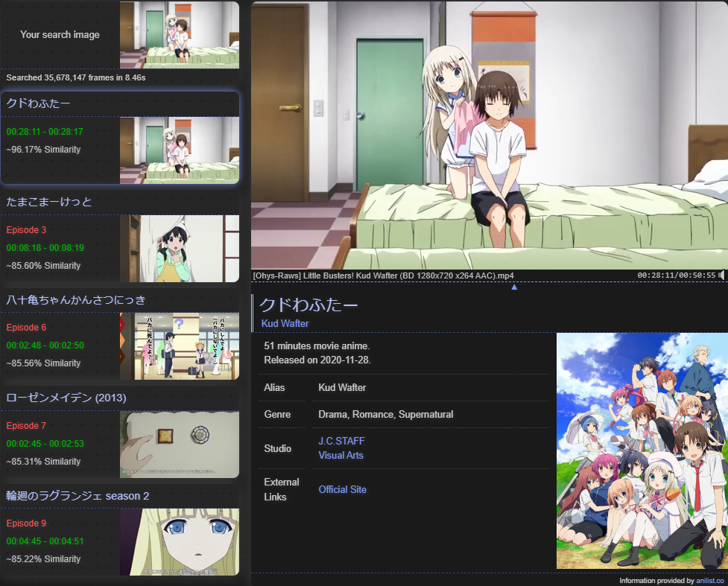Click the Kud Wafter cover art poster
The width and height of the screenshot is (728, 586).
point(642,451)
